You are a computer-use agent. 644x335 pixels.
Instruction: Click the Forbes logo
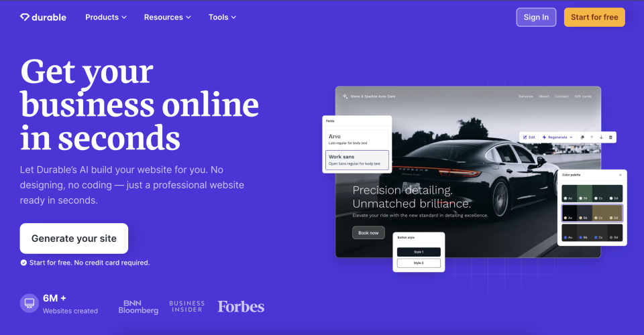[241, 306]
